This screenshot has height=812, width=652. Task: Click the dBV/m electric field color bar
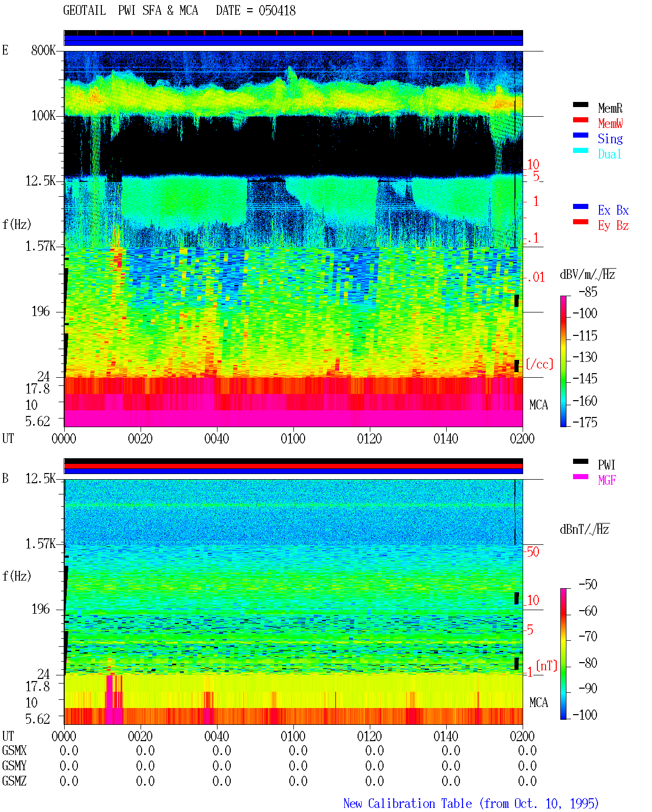pyautogui.click(x=563, y=361)
